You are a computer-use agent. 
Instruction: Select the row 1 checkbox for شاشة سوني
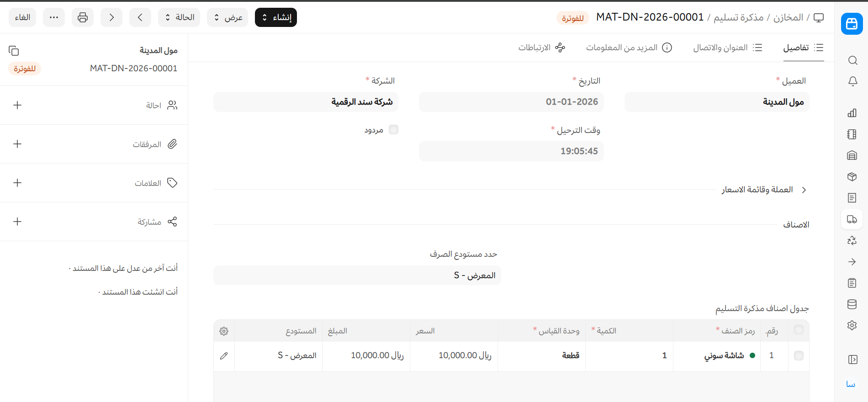tap(799, 355)
